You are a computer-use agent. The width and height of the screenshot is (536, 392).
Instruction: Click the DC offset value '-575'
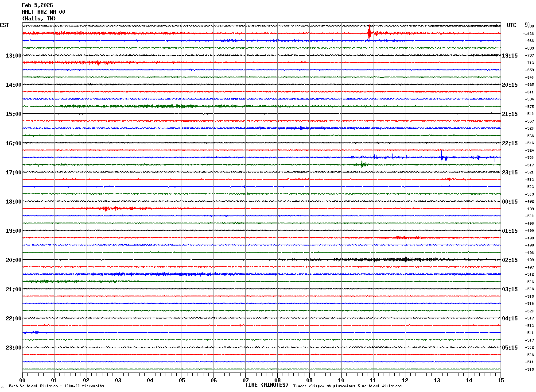(529, 107)
